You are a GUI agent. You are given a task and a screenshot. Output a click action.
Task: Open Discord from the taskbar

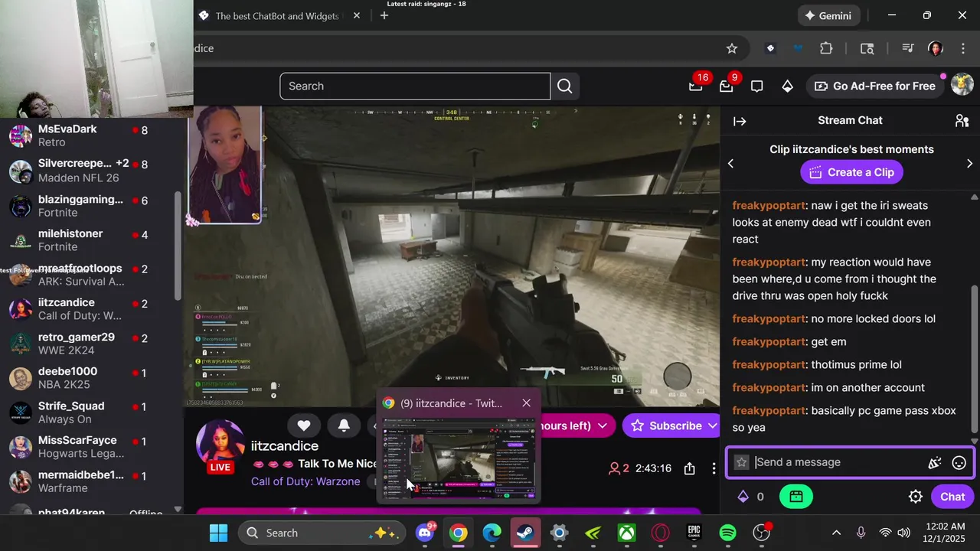(x=425, y=533)
